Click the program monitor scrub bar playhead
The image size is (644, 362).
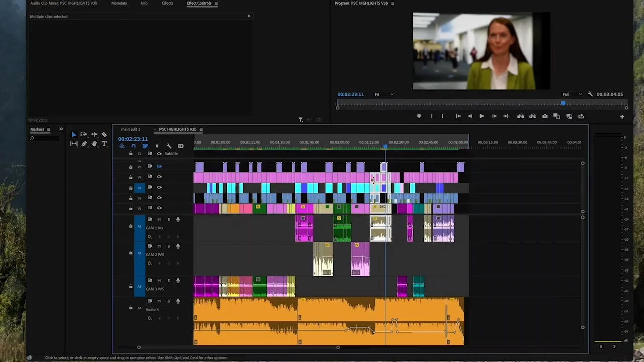point(563,103)
